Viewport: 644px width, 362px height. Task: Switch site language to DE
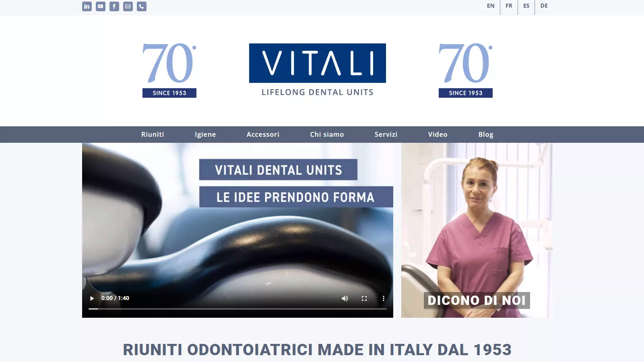(544, 6)
